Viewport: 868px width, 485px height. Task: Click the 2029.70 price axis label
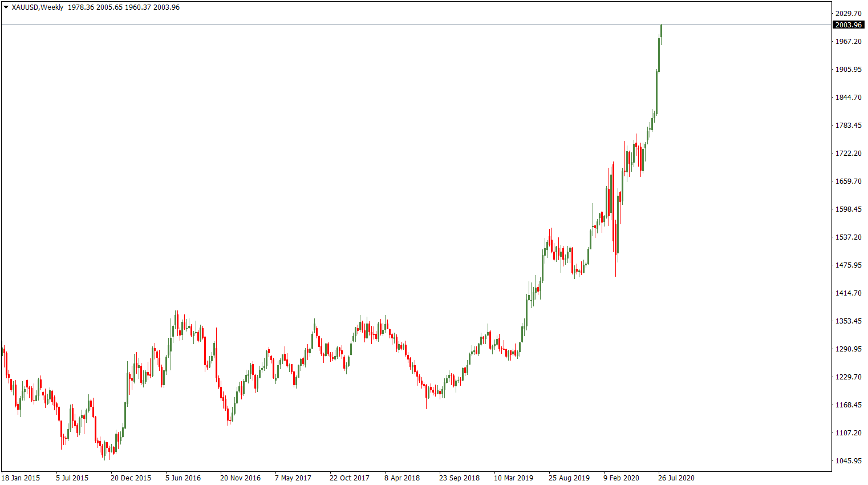pyautogui.click(x=848, y=13)
